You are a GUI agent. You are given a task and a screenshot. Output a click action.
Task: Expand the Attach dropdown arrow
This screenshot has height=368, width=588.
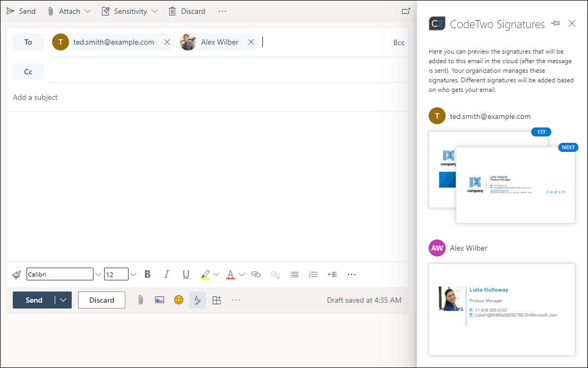coord(88,11)
